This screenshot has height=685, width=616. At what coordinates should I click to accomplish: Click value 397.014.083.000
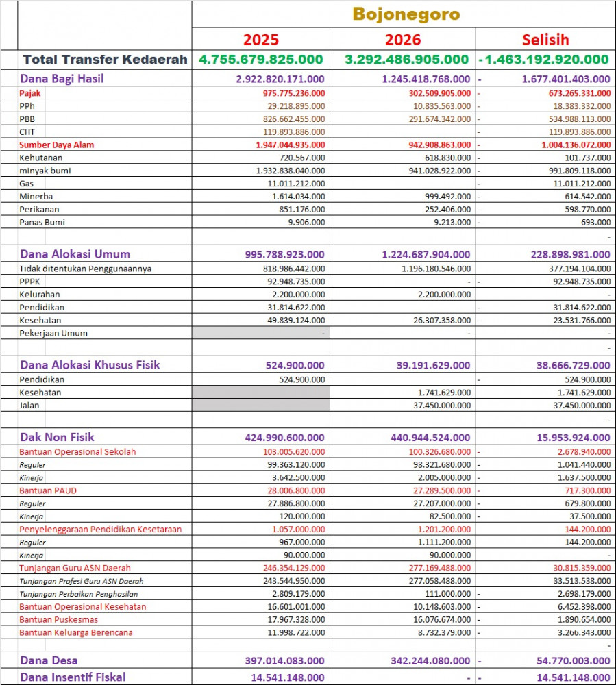[285, 661]
